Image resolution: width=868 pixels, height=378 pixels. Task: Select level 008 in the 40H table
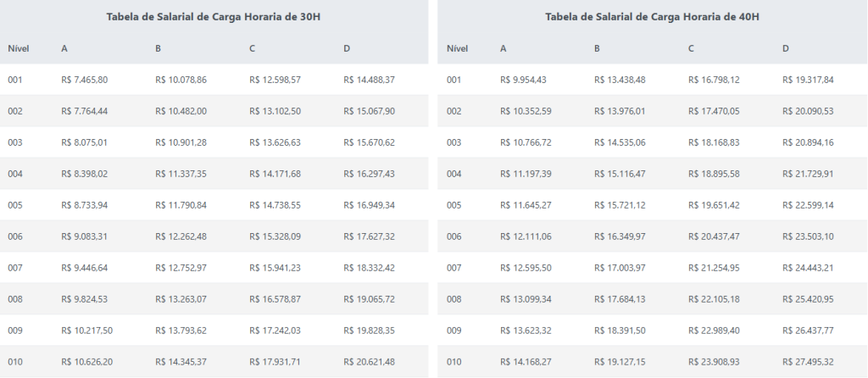coord(453,299)
